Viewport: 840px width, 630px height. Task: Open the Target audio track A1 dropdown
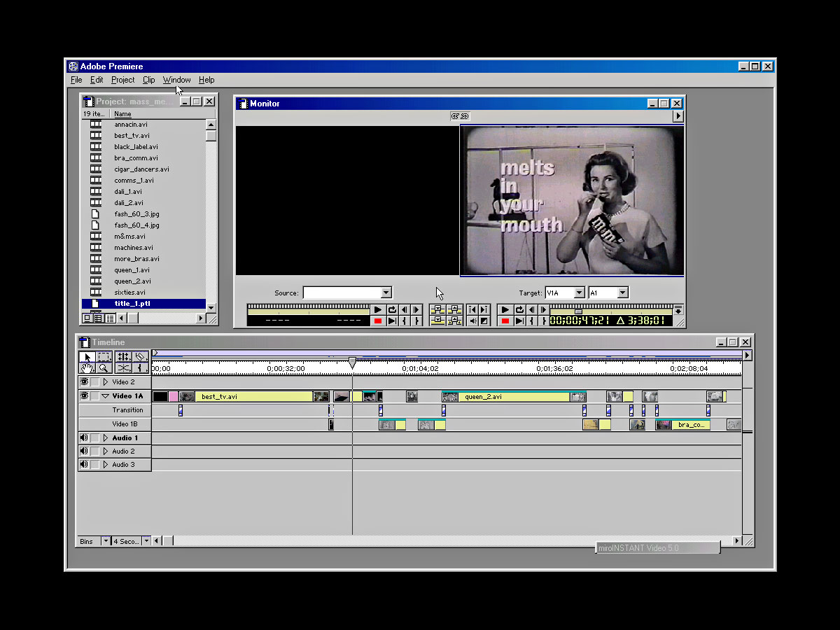622,293
